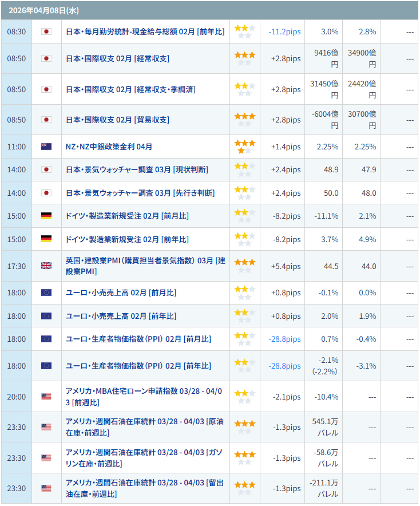
Task: Click Japan flag in the 08:30 row
Action: pyautogui.click(x=46, y=31)
